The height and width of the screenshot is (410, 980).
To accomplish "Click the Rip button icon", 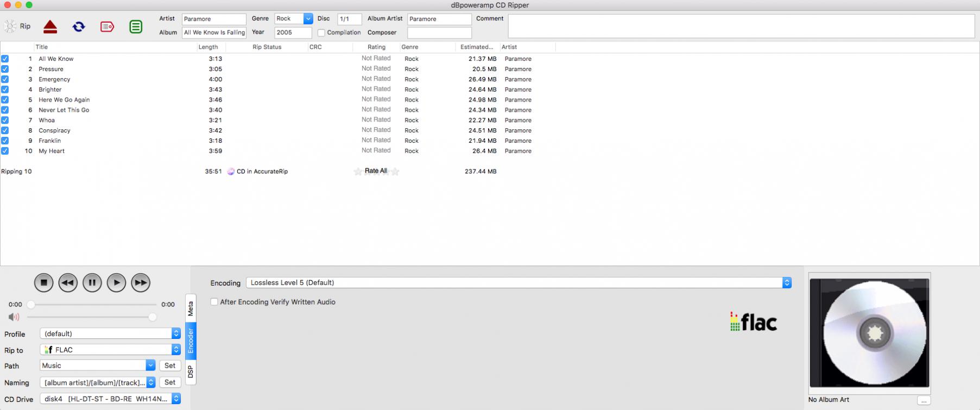I will pos(11,26).
